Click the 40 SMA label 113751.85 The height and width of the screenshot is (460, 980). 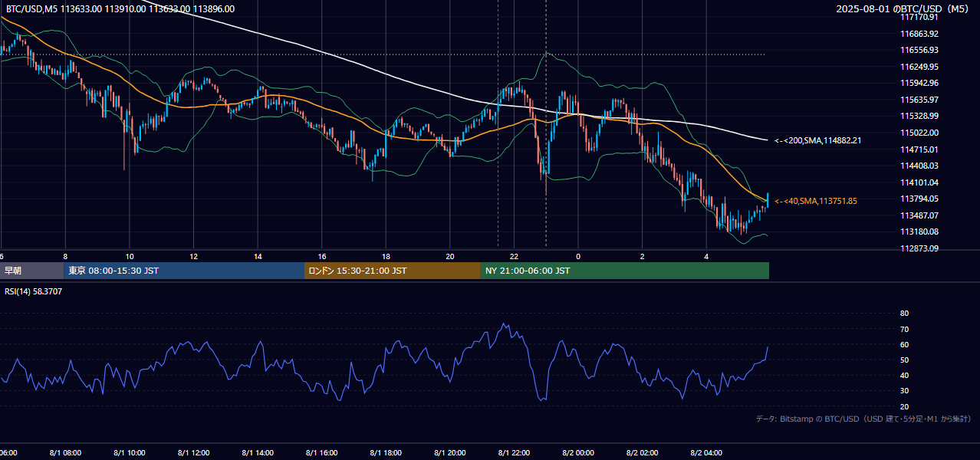pyautogui.click(x=816, y=201)
